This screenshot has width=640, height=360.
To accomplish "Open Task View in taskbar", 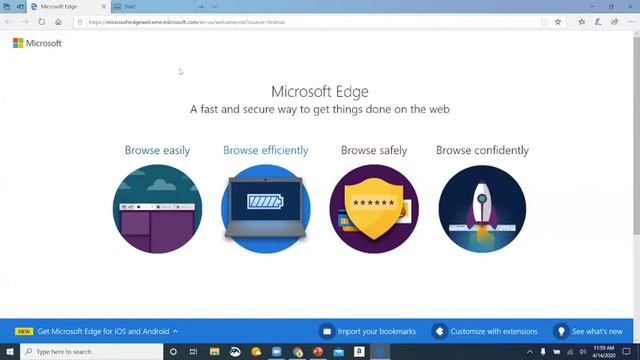I will pos(193,351).
